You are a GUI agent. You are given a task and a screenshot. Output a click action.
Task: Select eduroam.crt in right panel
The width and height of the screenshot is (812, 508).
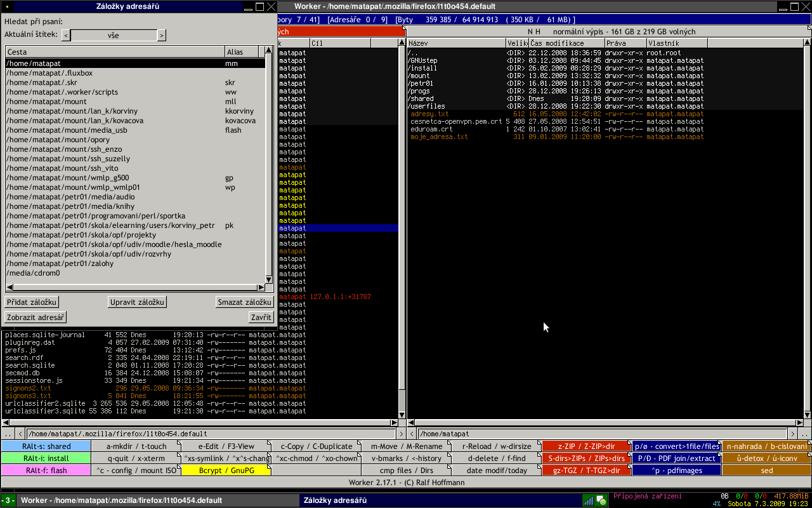click(x=605, y=129)
